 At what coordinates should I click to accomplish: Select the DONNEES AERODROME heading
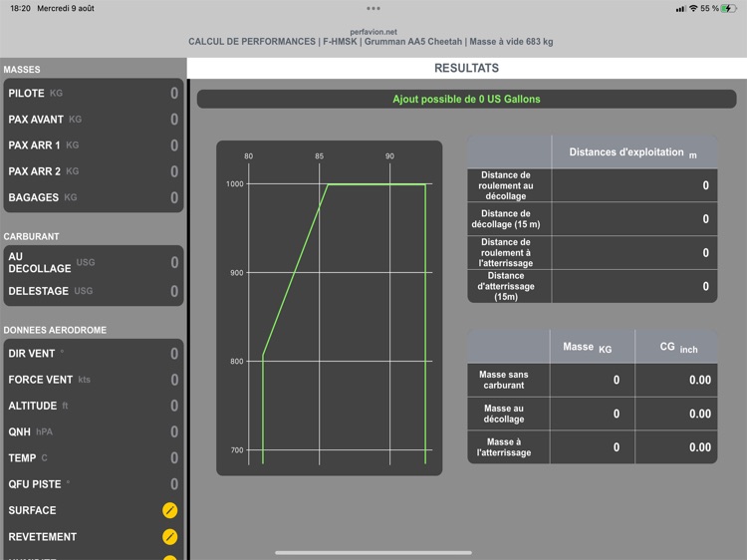click(55, 330)
